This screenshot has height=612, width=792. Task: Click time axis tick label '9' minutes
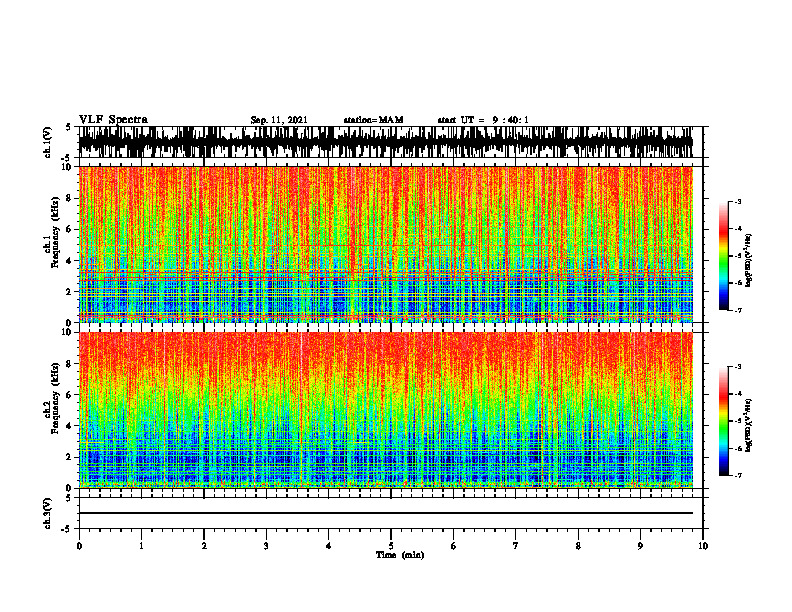pos(640,546)
